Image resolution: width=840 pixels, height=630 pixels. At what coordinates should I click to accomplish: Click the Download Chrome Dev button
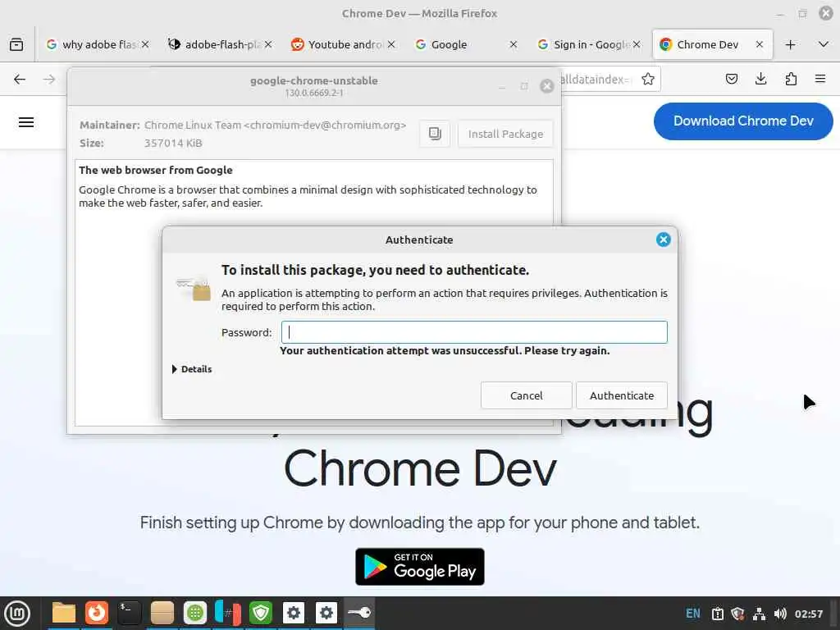click(x=743, y=121)
